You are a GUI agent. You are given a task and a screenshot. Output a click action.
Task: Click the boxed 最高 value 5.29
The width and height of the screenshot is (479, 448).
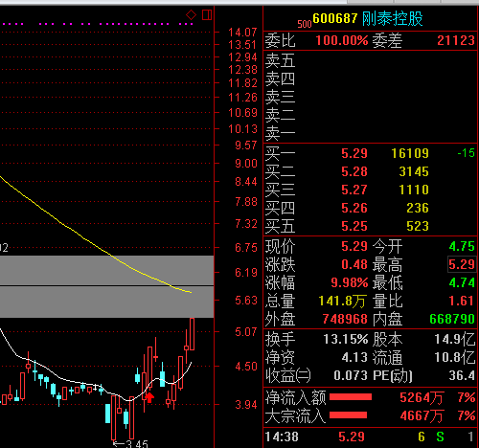[x=462, y=264]
